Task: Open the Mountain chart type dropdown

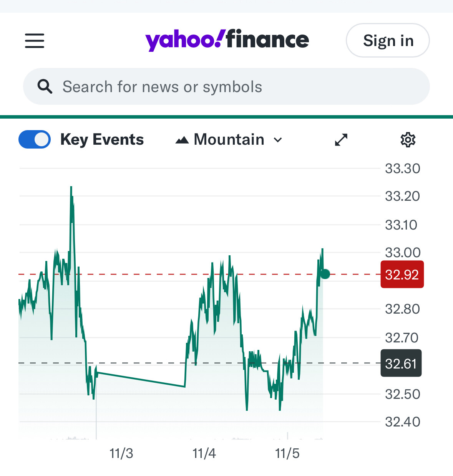Action: click(x=229, y=140)
